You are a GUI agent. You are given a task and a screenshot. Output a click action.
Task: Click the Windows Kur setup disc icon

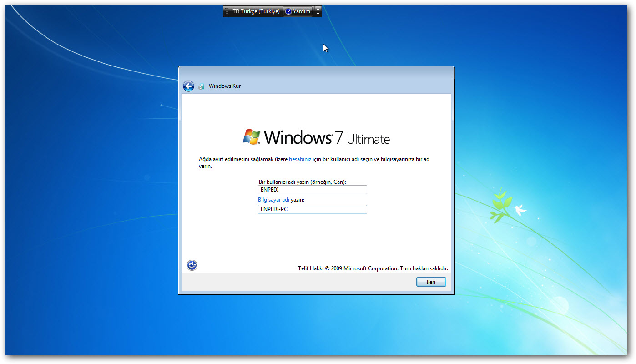[x=201, y=86]
